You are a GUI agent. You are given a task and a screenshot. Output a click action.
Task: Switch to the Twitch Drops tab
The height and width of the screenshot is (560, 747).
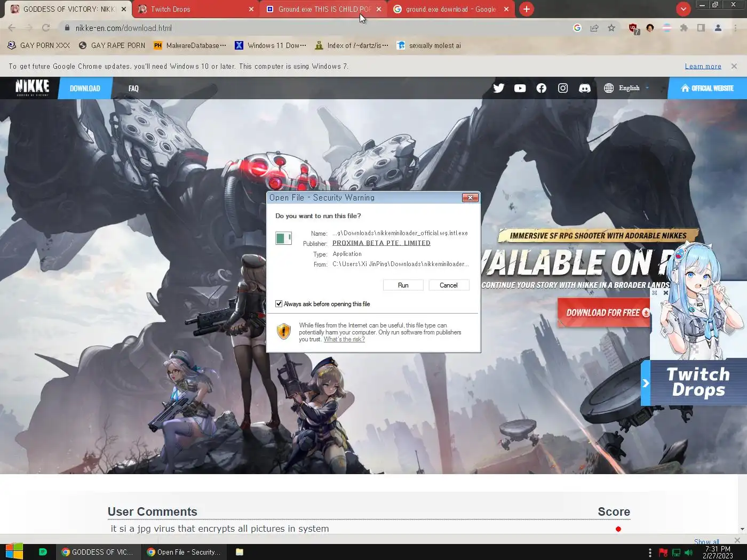click(194, 9)
